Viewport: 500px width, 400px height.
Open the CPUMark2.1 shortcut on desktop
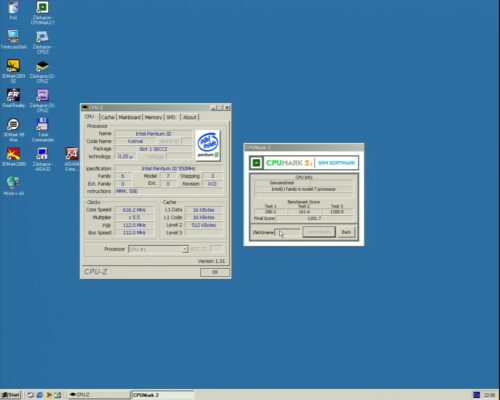(42, 13)
